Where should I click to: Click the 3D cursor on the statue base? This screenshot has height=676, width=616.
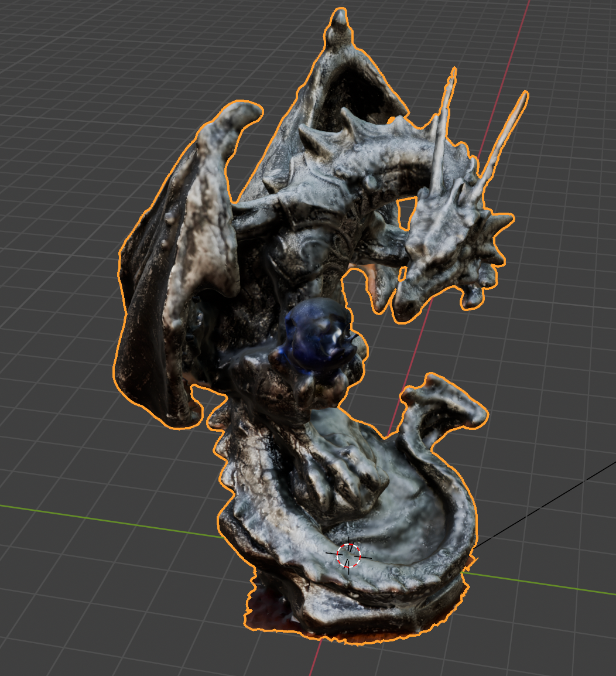tap(349, 556)
